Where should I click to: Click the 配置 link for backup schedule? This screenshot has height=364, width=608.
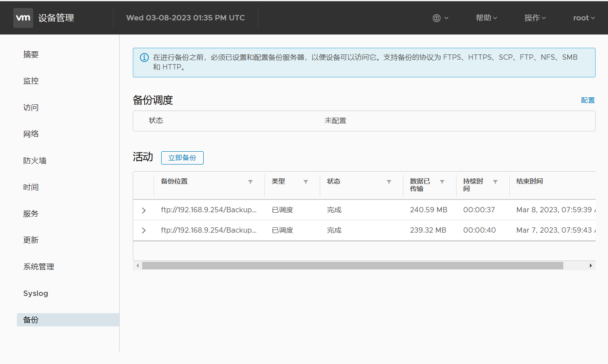[x=588, y=100]
